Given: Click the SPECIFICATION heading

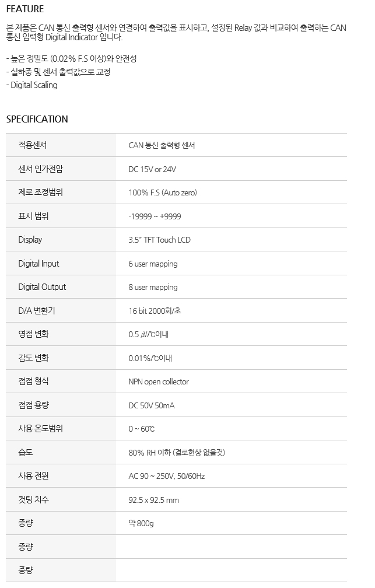Looking at the screenshot, I should point(37,119).
